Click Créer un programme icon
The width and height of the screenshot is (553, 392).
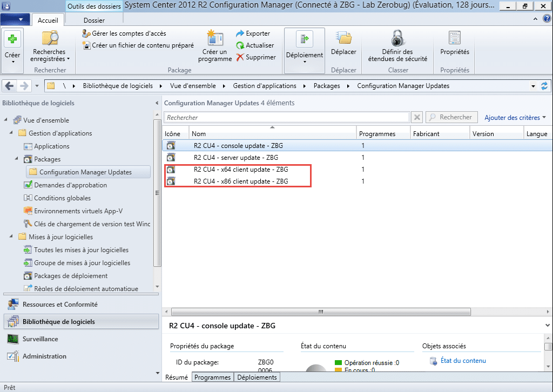[x=215, y=38]
